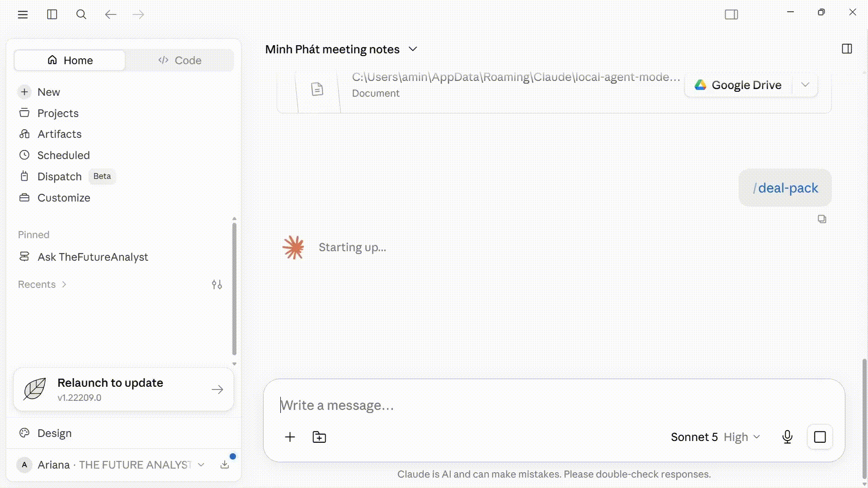This screenshot has width=868, height=488.
Task: Click the Design palette icon
Action: tap(24, 433)
